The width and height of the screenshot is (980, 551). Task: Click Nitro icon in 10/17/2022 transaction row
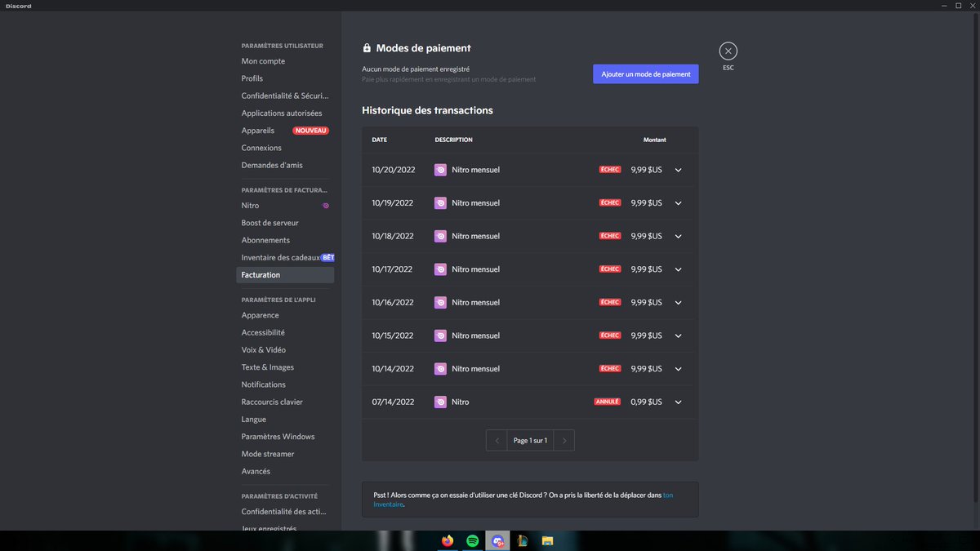coord(441,269)
